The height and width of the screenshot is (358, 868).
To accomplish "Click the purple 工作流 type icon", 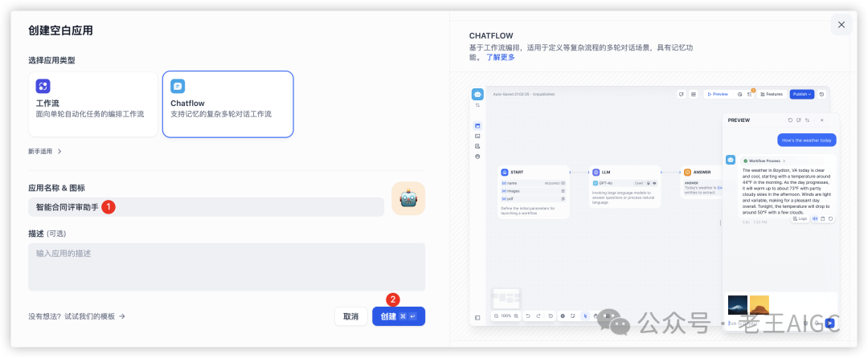I will pos(43,86).
